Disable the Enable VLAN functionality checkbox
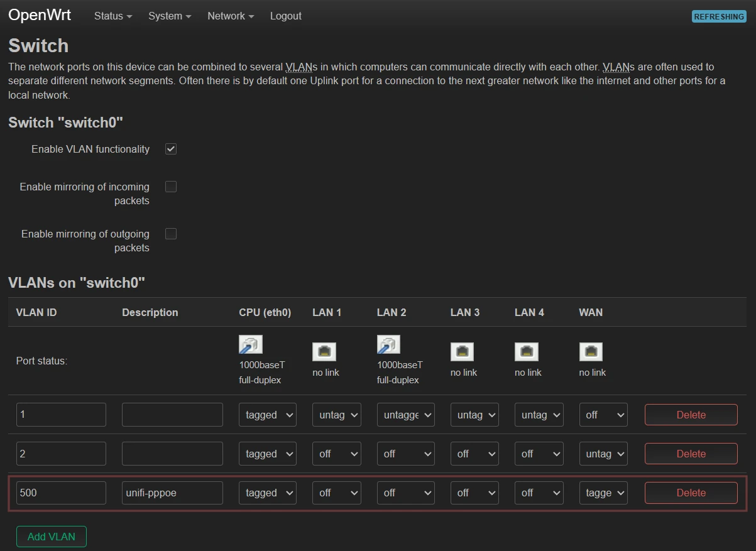 [171, 149]
